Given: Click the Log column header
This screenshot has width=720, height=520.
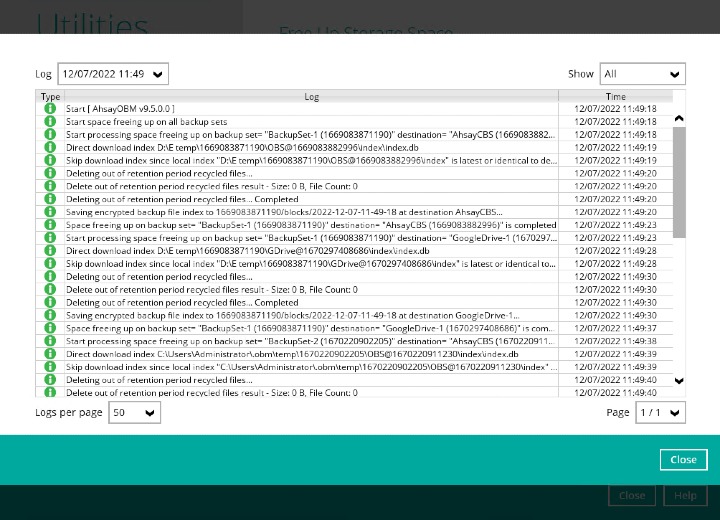Looking at the screenshot, I should click(312, 96).
